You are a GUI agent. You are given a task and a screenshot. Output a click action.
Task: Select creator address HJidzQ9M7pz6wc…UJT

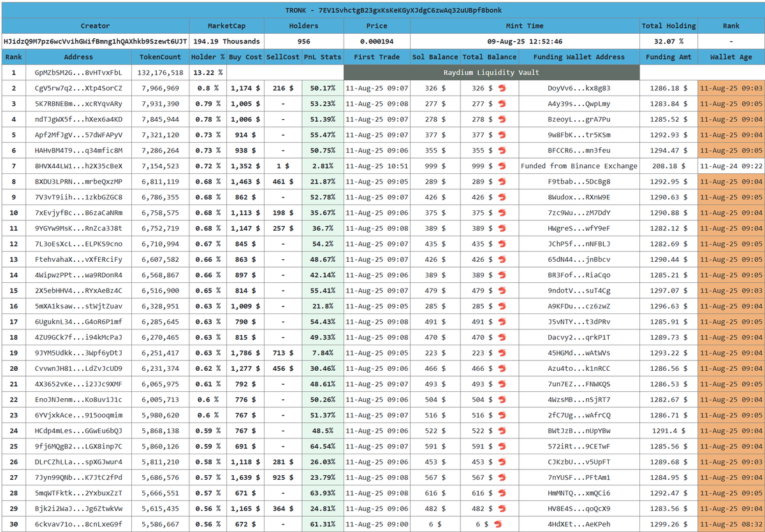(x=96, y=41)
